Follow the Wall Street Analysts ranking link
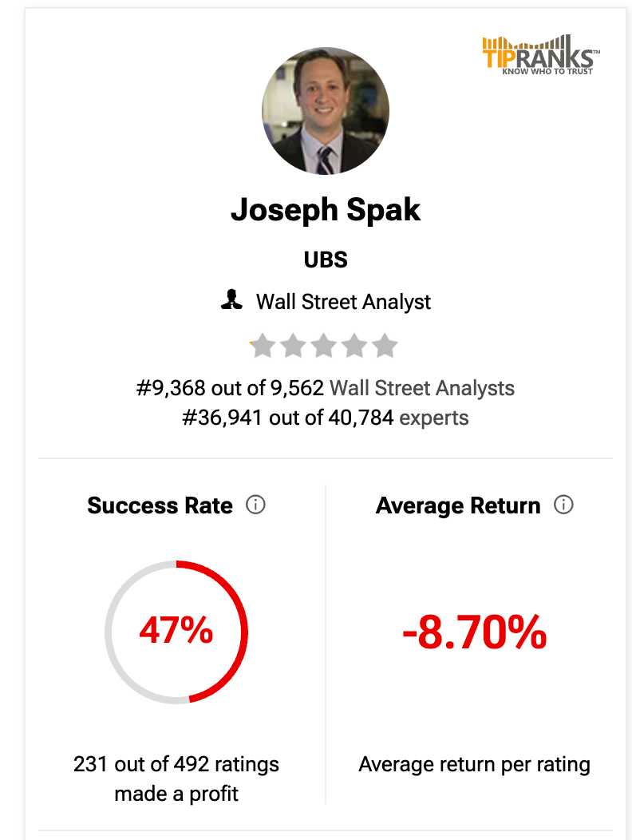This screenshot has height=840, width=632. (x=422, y=388)
